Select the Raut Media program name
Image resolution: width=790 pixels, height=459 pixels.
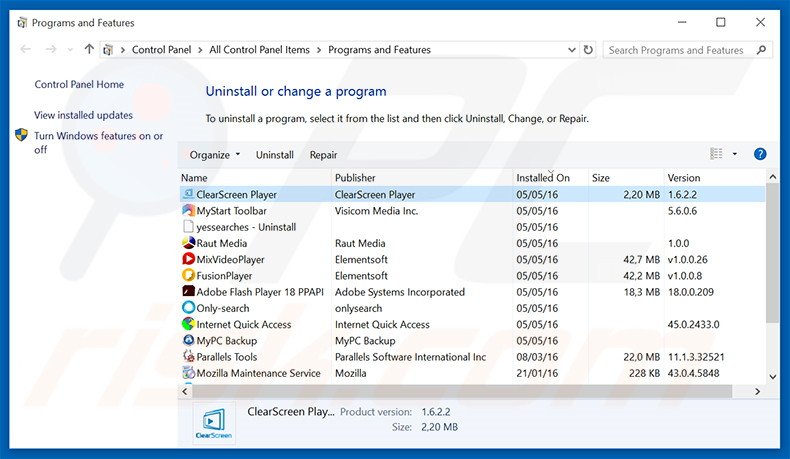click(222, 243)
